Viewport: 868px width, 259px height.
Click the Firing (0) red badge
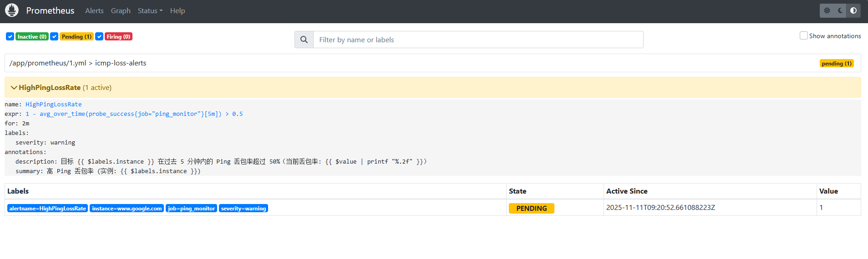118,36
